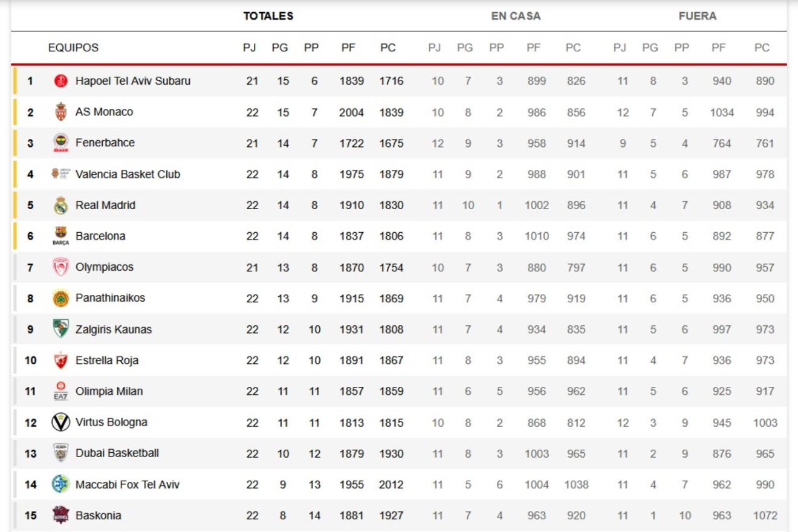Viewport: 798px width, 532px height.
Task: Open Valencia Basket Club team link
Action: coord(128,175)
